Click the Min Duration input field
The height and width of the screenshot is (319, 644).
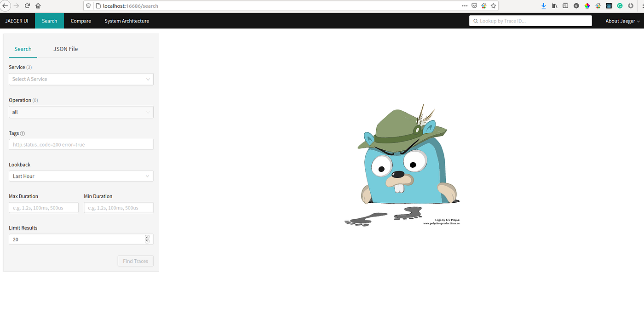[x=119, y=208]
